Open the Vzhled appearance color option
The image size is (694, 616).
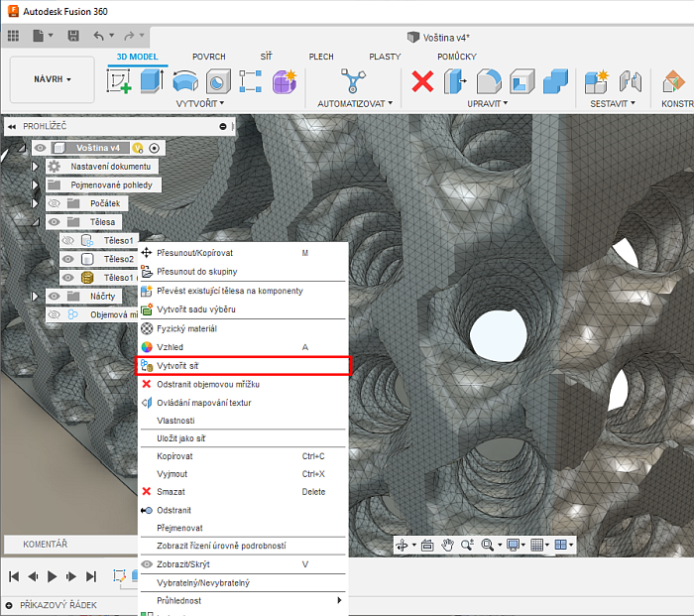[x=243, y=347]
